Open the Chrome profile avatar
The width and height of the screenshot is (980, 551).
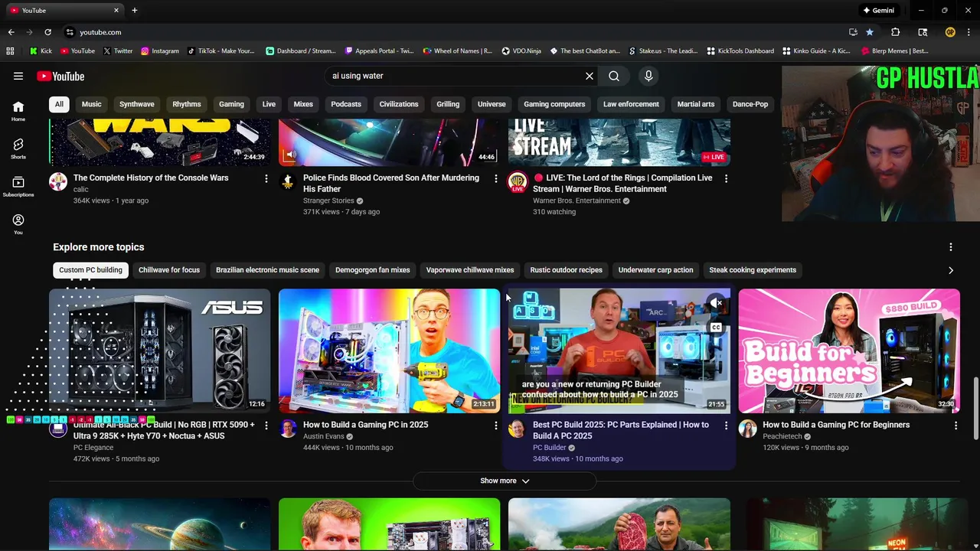tap(950, 32)
